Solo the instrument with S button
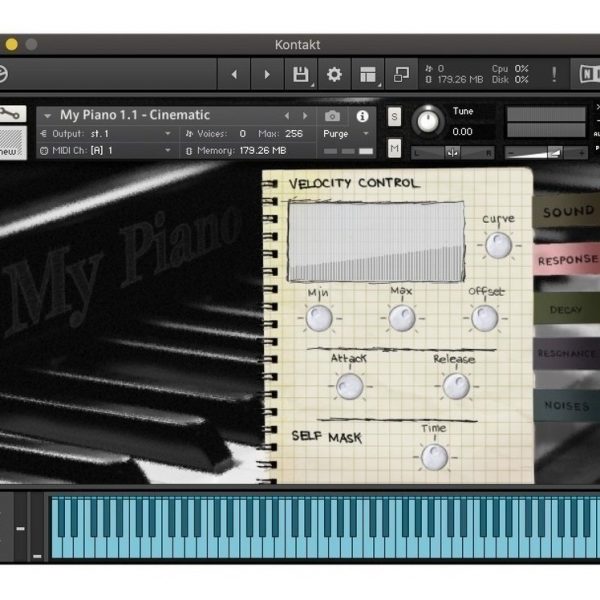Screen dimensions: 600x600 pos(394,116)
